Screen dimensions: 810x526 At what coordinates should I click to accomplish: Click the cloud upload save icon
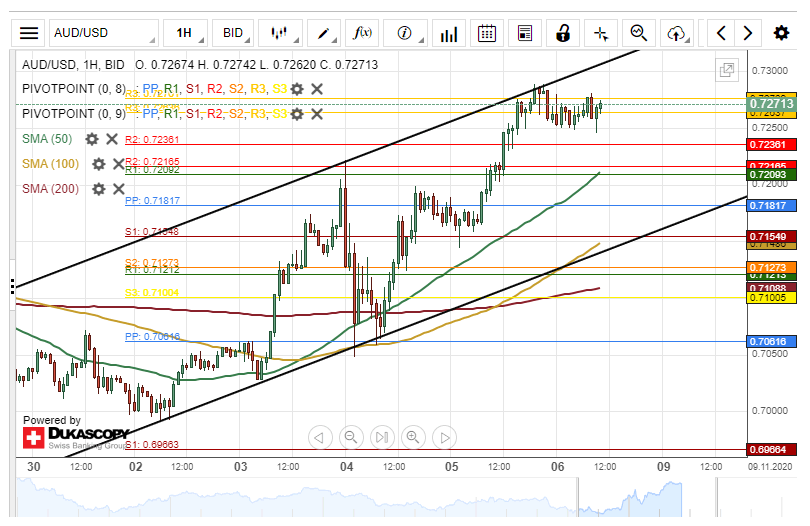[678, 33]
